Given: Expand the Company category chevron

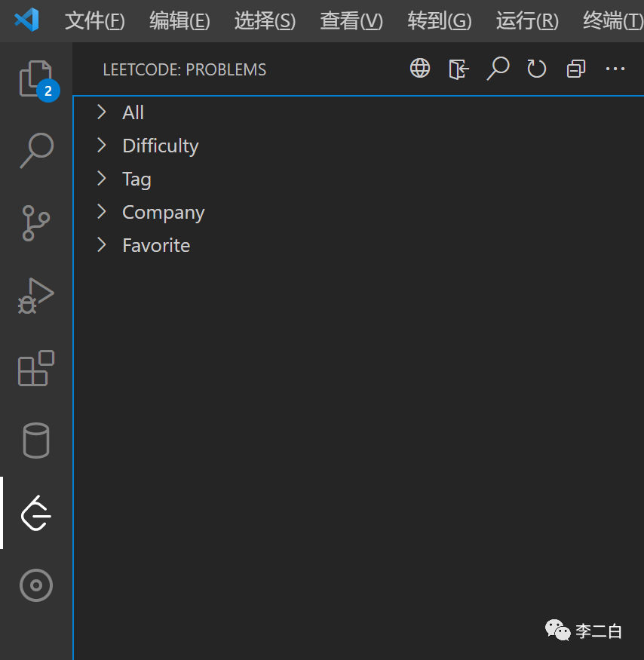Looking at the screenshot, I should coord(102,212).
